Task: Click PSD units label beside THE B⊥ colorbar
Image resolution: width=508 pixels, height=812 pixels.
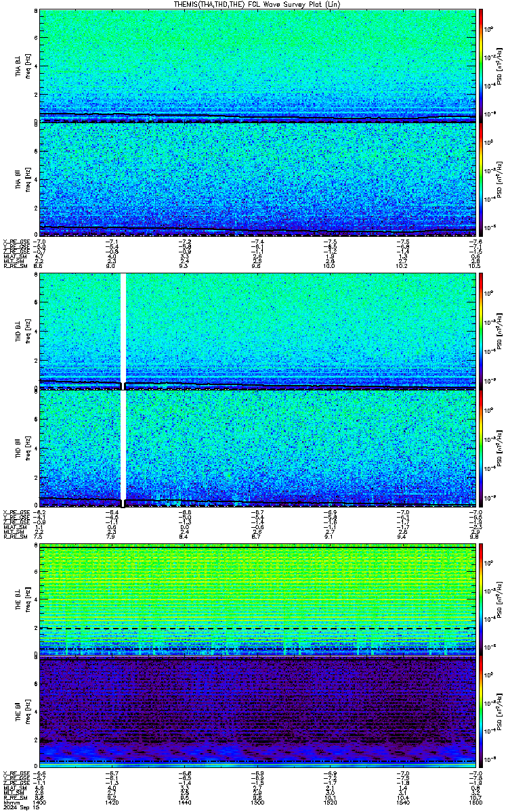Action: tap(500, 600)
